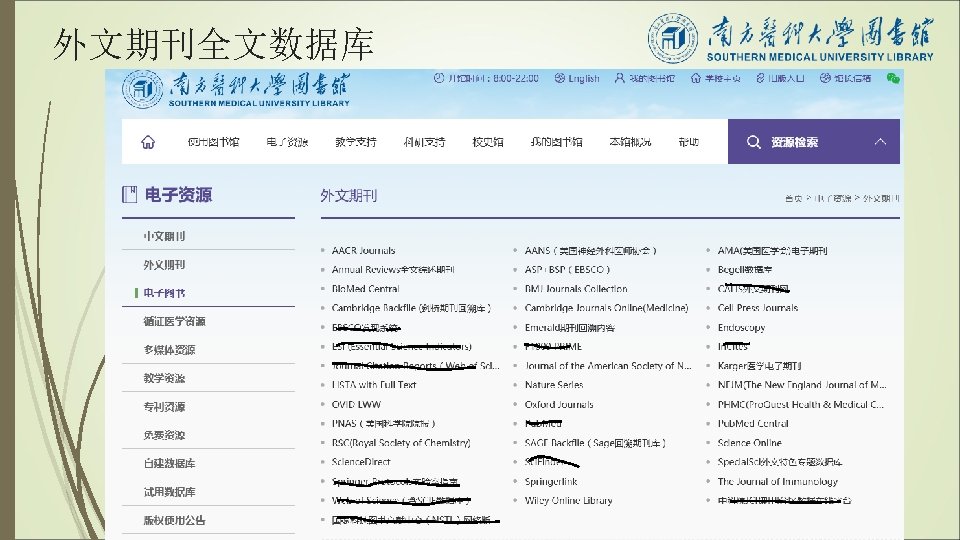The image size is (960, 540).
Task: Click the home icon in the navigation bar
Action: (x=148, y=142)
